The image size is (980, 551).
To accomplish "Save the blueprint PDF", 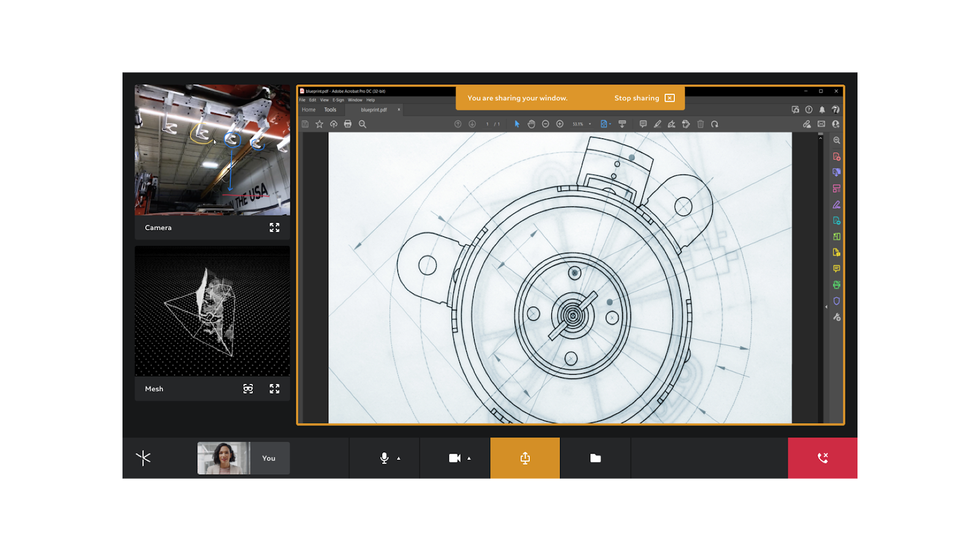I will (x=305, y=124).
